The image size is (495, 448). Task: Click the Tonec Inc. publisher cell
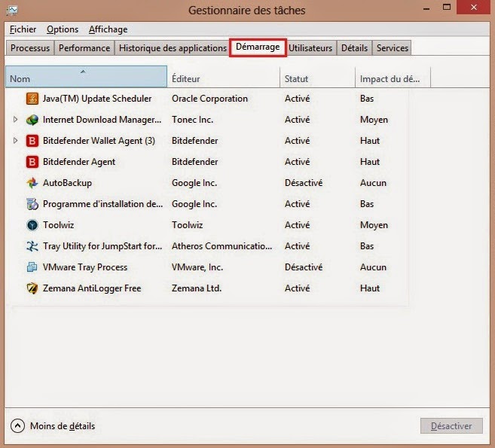[193, 120]
